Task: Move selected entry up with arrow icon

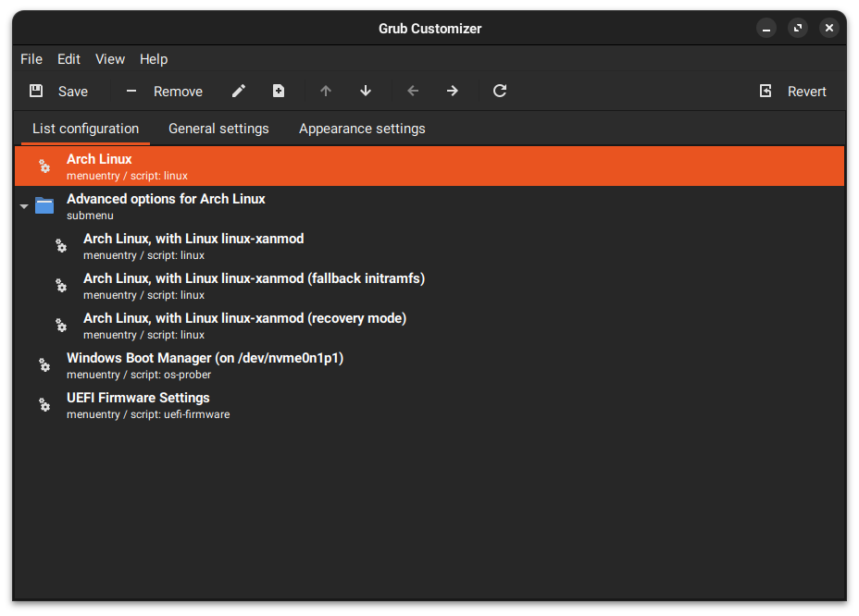Action: tap(325, 91)
